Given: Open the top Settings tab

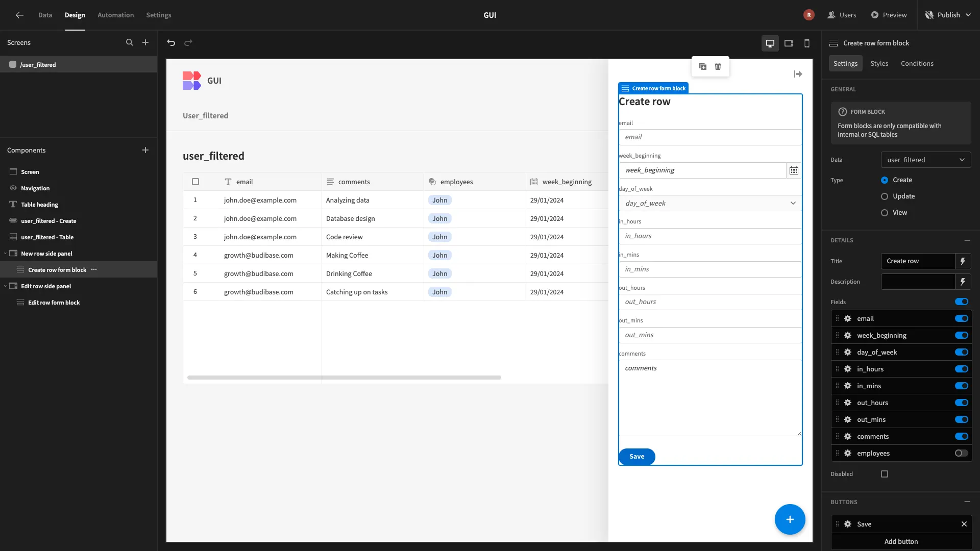Looking at the screenshot, I should tap(159, 15).
